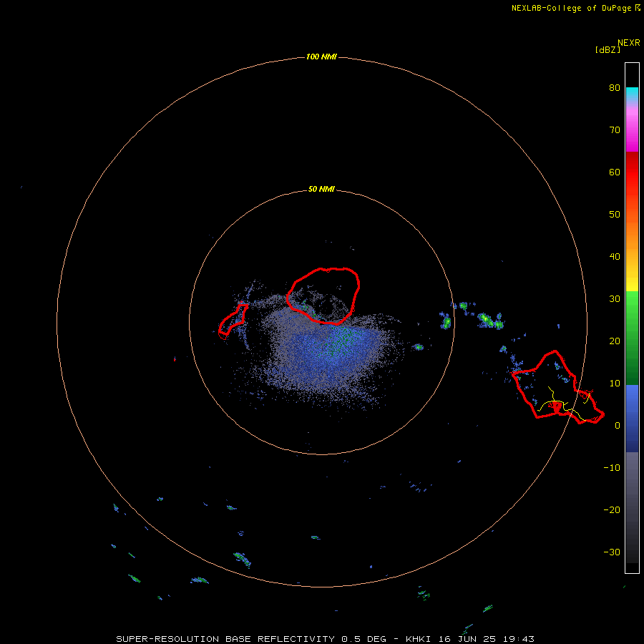Click the NEXR label above color scale
This screenshot has width=644, height=644.
pyautogui.click(x=629, y=43)
